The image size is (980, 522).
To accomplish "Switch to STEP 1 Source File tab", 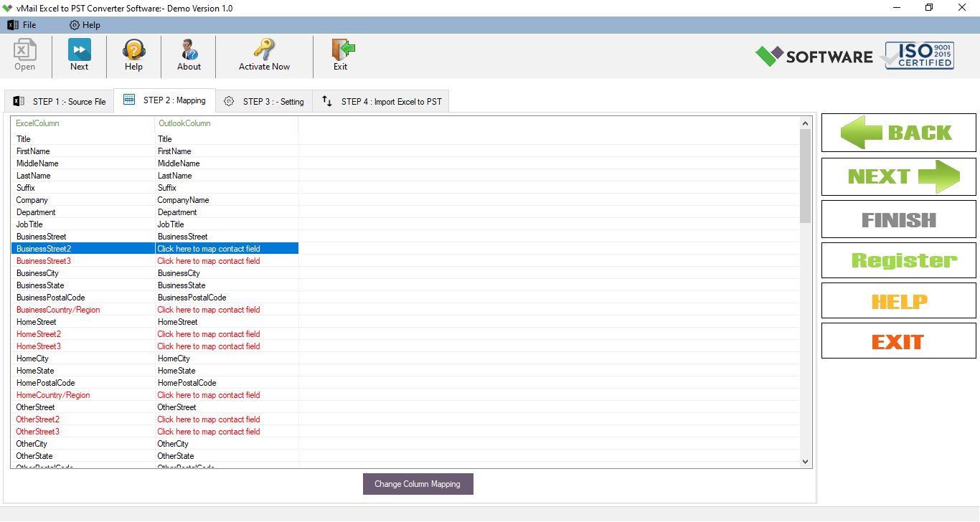I will point(59,101).
